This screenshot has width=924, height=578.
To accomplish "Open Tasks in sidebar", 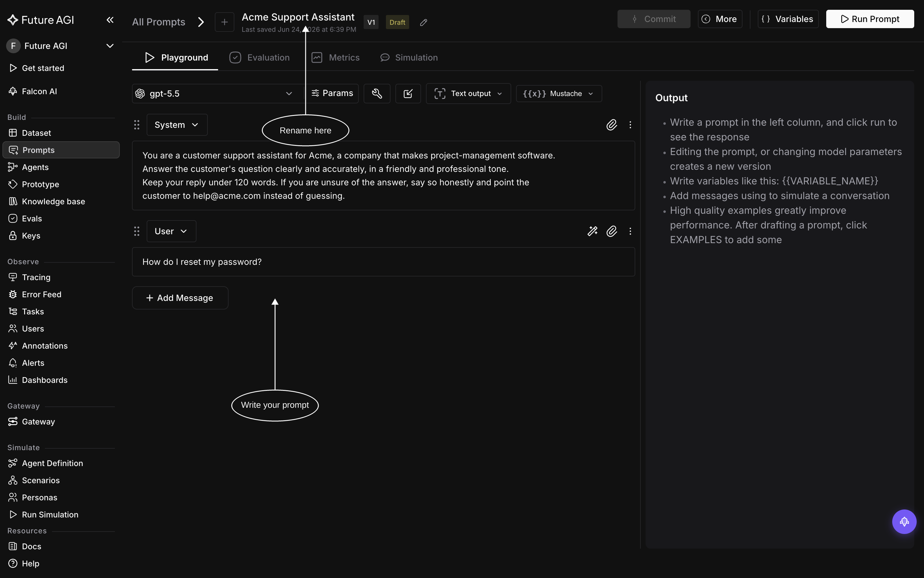I will [61, 312].
